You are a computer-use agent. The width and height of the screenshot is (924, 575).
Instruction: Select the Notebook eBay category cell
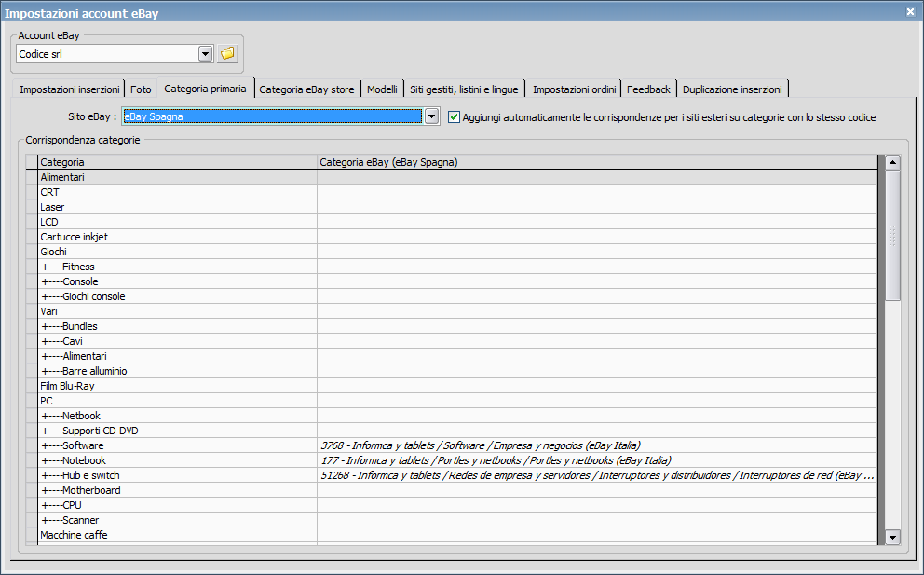coord(596,460)
